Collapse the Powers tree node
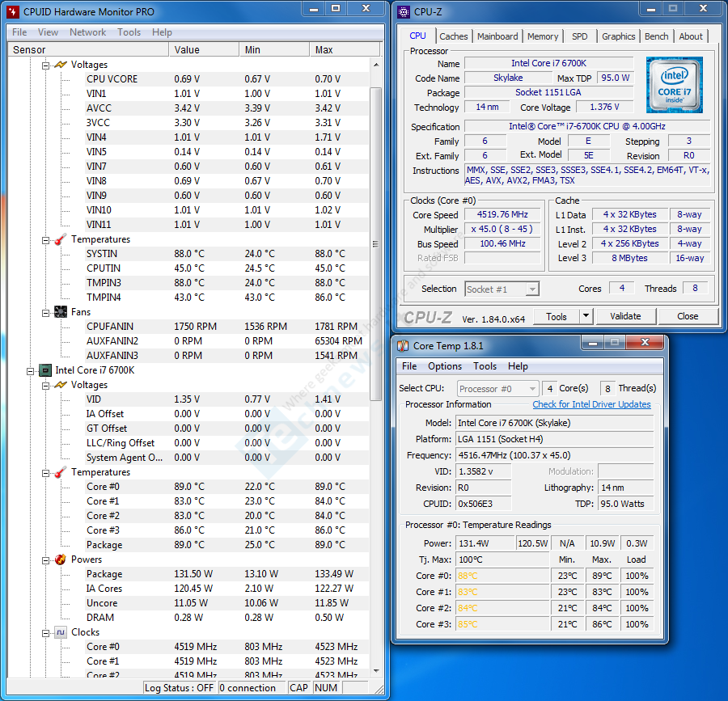 click(x=45, y=560)
